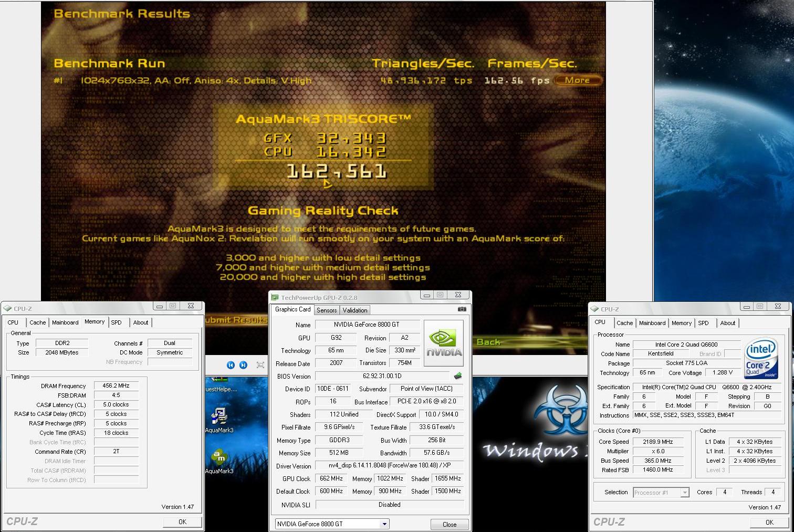The height and width of the screenshot is (532, 794).
Task: Switch to Validation tab in GPU-Z
Action: 355,310
